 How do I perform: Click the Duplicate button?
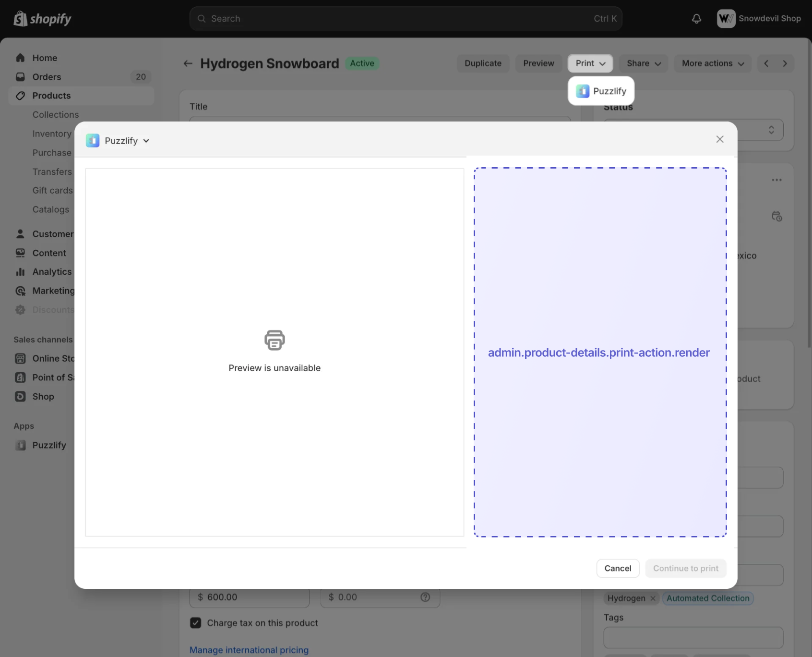click(x=483, y=63)
